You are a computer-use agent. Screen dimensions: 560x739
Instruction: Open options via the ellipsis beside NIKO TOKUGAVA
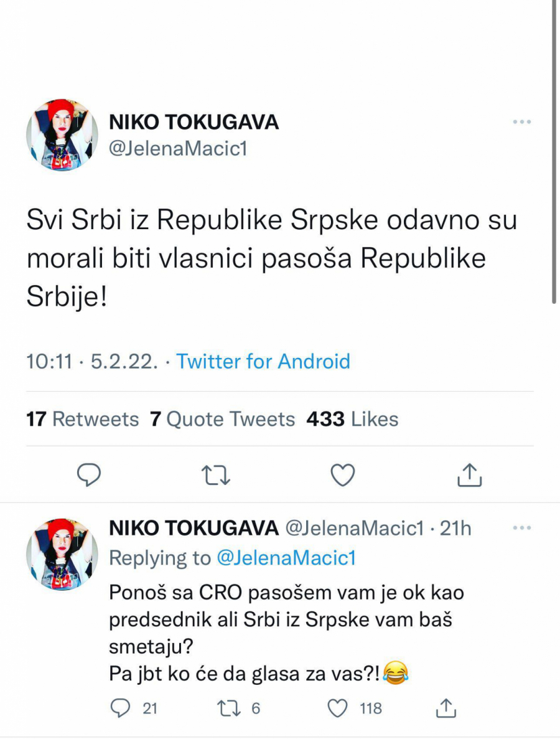pyautogui.click(x=521, y=122)
